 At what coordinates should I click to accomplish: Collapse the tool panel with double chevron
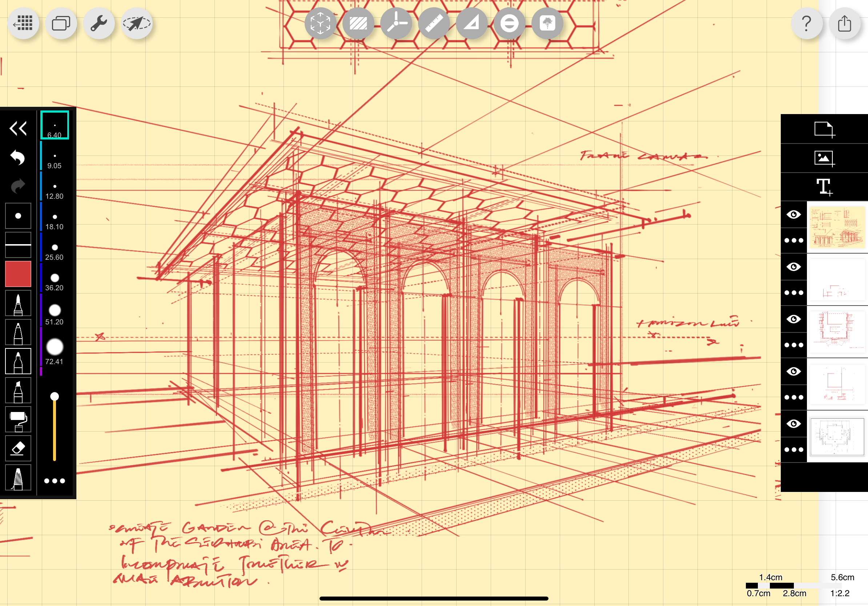[x=18, y=129]
